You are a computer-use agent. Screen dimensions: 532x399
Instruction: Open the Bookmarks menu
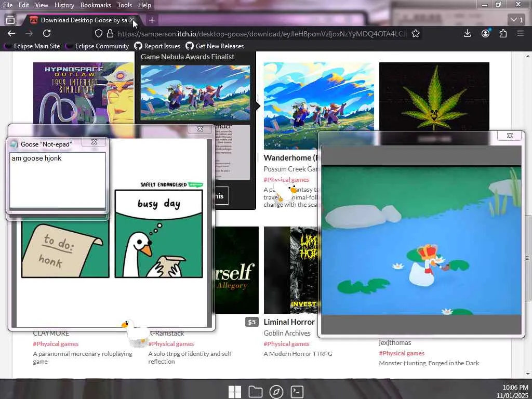pyautogui.click(x=96, y=5)
